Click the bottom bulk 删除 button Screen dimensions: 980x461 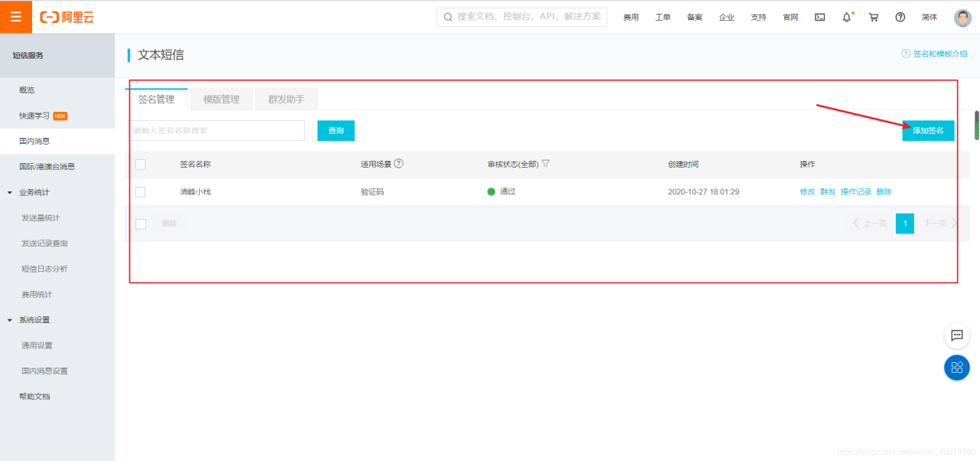[x=170, y=224]
